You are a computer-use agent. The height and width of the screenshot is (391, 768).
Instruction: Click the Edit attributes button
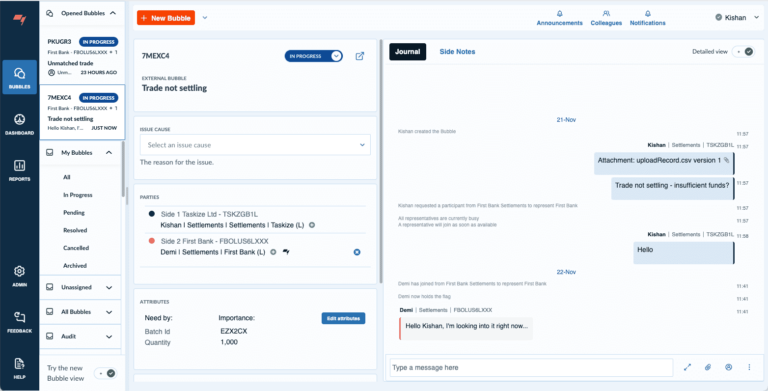pyautogui.click(x=343, y=318)
